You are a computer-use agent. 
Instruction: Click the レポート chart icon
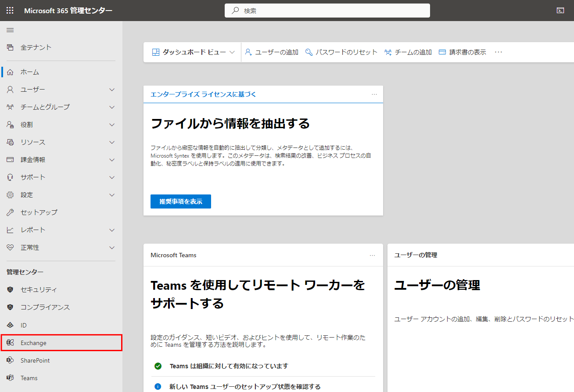coord(10,230)
